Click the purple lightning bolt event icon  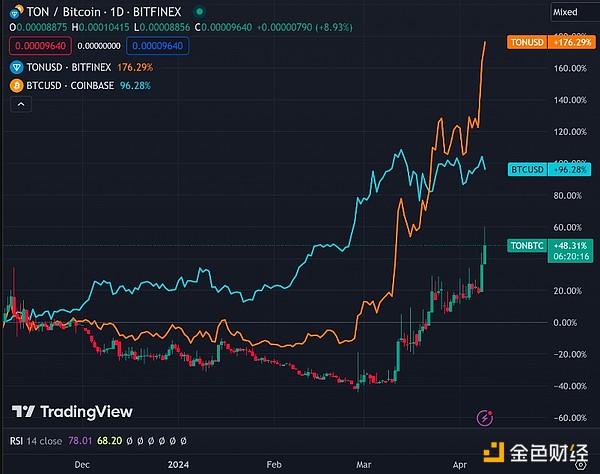(485, 416)
